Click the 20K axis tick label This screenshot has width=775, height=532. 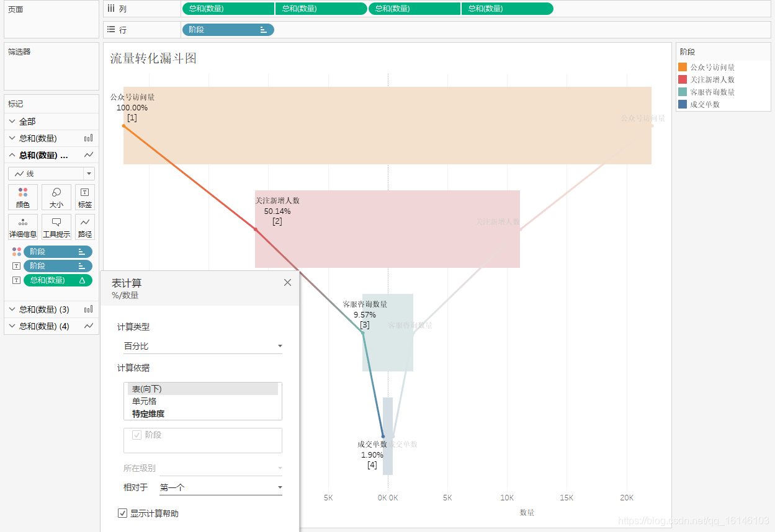tap(627, 497)
